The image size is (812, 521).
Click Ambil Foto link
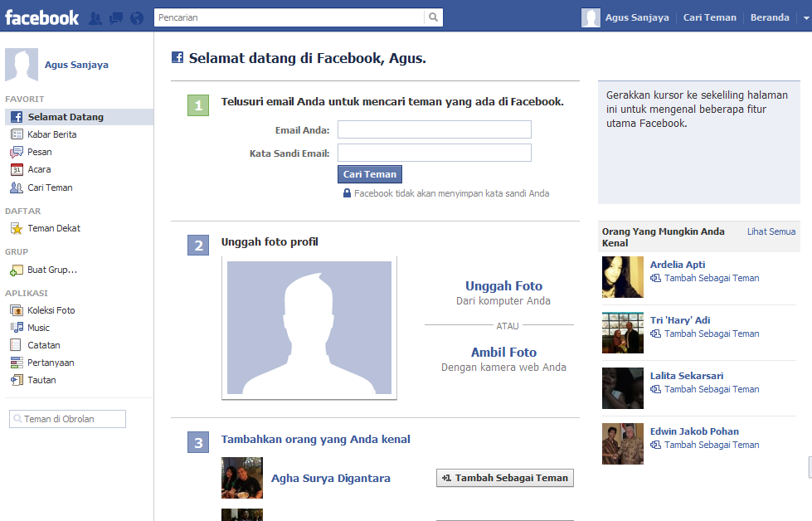point(504,352)
